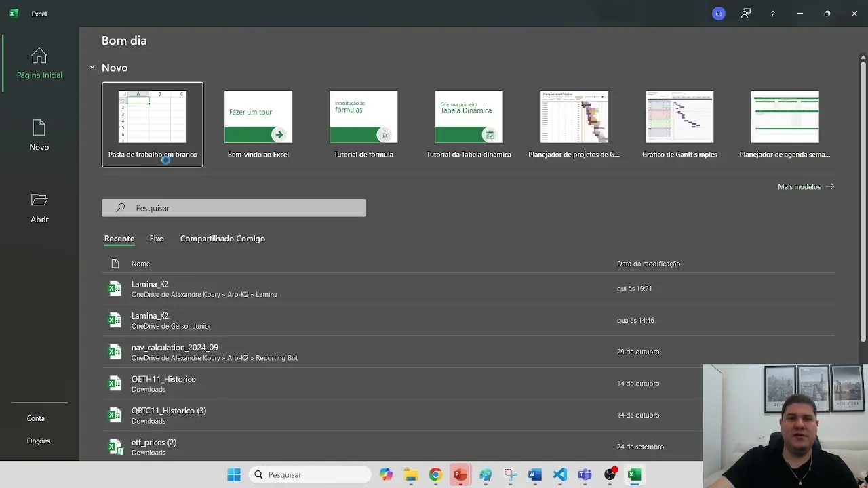This screenshot has width=868, height=488.
Task: Switch to Compartilhado Comigo tab
Action: pyautogui.click(x=222, y=239)
